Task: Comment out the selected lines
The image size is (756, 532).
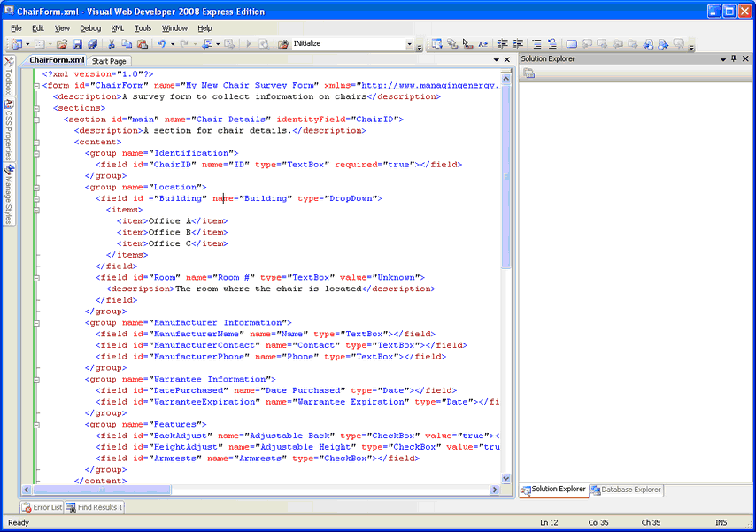Action: [x=536, y=44]
